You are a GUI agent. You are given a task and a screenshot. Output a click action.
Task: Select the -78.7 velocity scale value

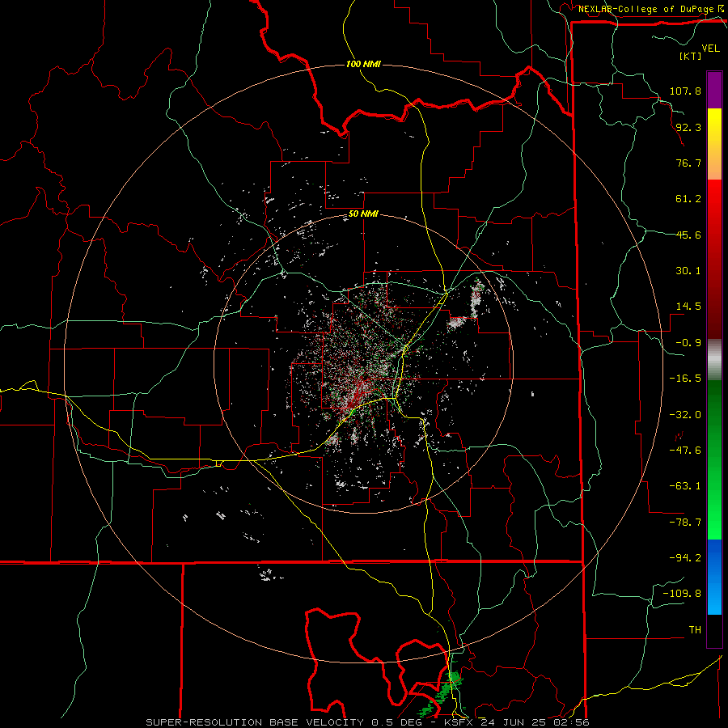click(685, 523)
